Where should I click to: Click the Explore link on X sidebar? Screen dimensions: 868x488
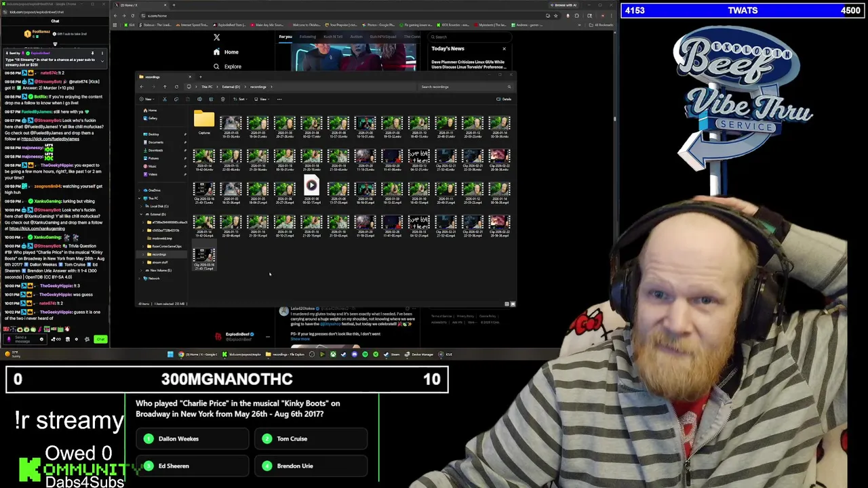(233, 66)
